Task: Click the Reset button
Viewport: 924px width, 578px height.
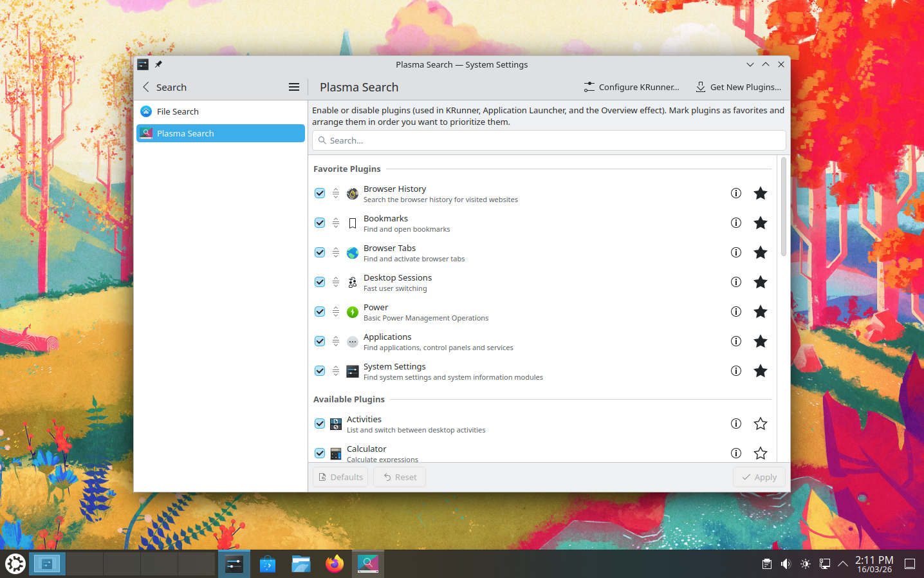Action: (400, 477)
